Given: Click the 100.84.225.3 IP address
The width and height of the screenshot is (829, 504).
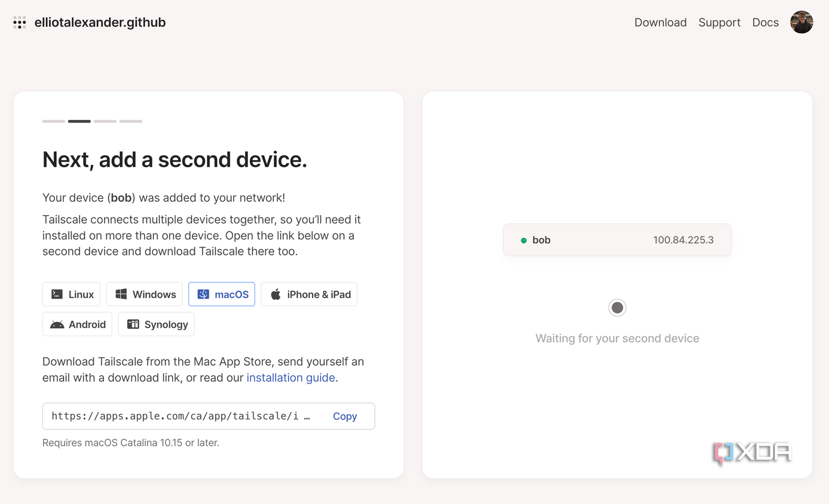Looking at the screenshot, I should [683, 240].
